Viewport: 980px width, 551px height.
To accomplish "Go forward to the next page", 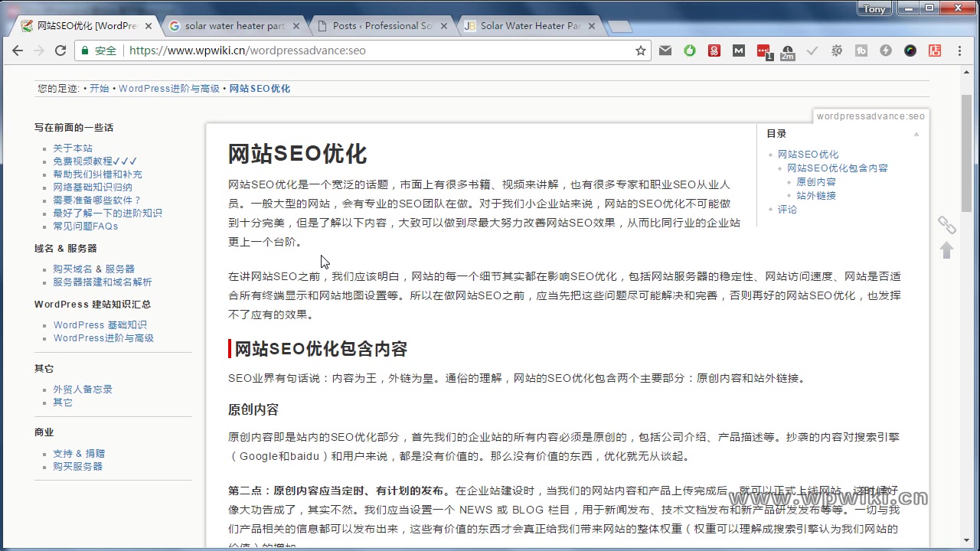I will click(39, 51).
